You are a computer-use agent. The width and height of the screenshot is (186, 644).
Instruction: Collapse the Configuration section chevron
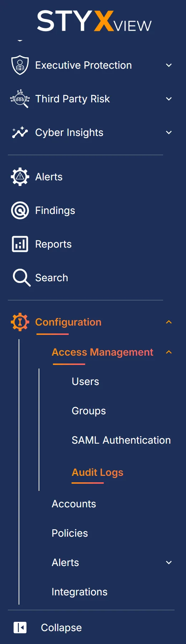click(169, 322)
